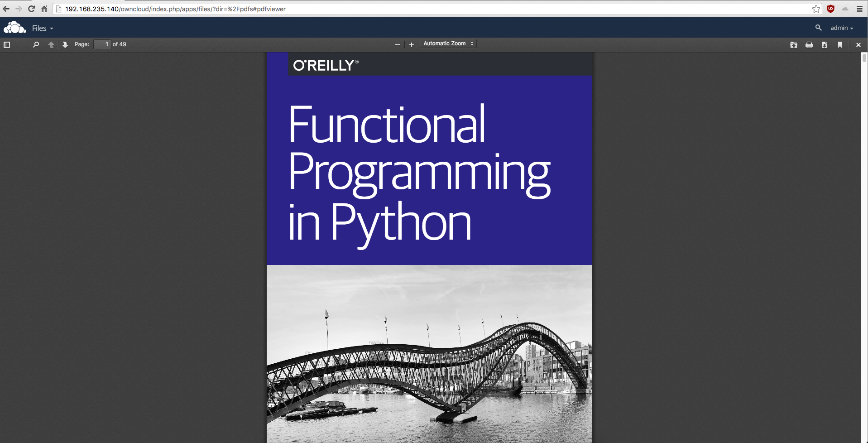This screenshot has height=443, width=868.
Task: Expand the Files app menu
Action: click(43, 28)
